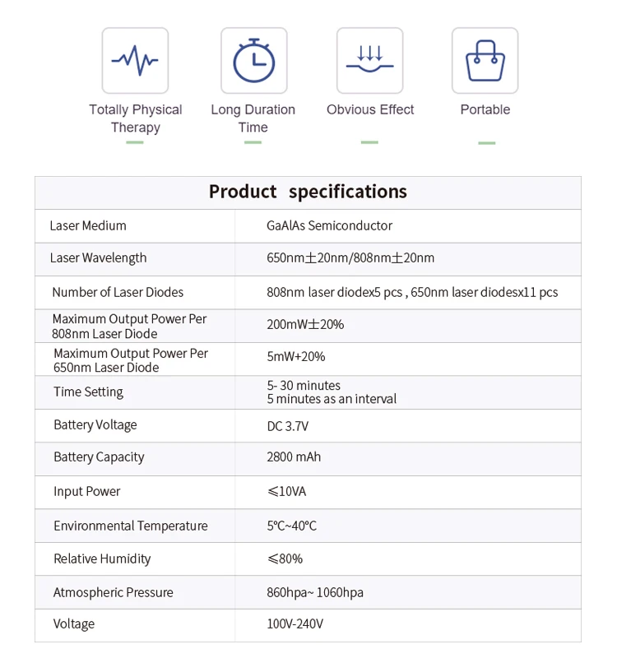Select the 'Laser Medium' row label
Screen dimensions: 617x672
pos(88,225)
